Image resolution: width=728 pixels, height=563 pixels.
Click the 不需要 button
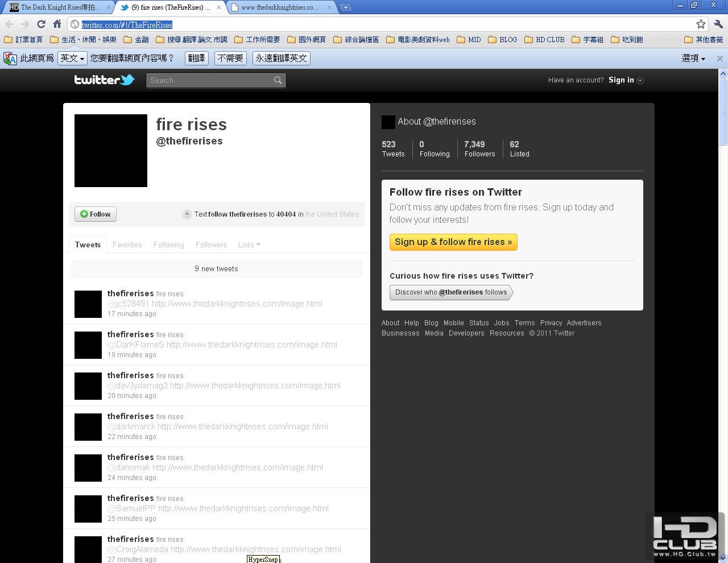point(230,58)
